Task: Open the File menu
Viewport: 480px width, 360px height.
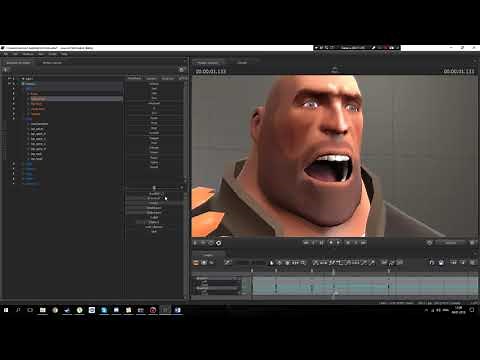Action: (x=6, y=54)
